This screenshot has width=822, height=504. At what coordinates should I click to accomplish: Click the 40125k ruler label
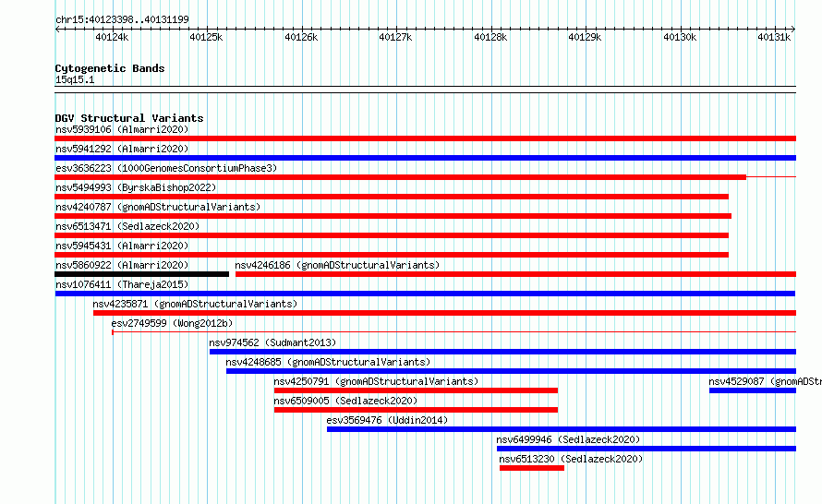(206, 37)
